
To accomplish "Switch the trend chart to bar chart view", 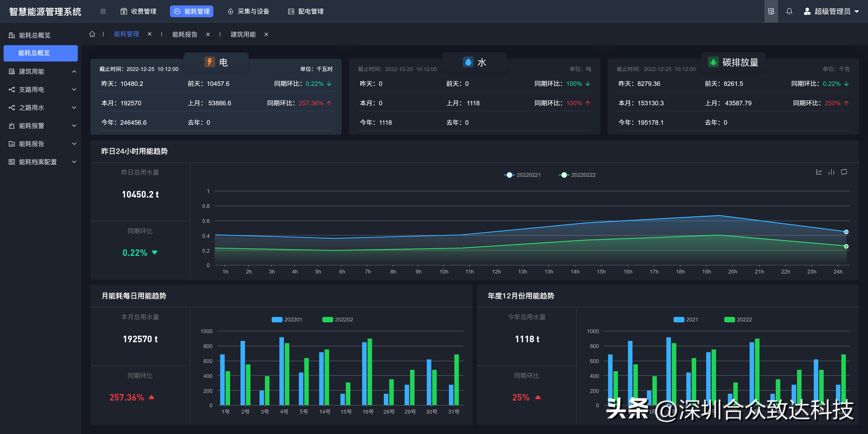I will pyautogui.click(x=831, y=172).
